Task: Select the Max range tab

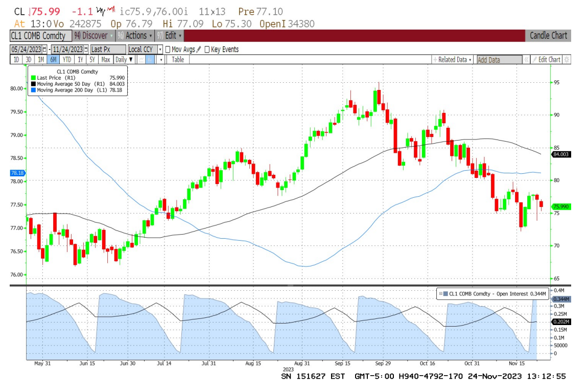Action: pyautogui.click(x=106, y=59)
